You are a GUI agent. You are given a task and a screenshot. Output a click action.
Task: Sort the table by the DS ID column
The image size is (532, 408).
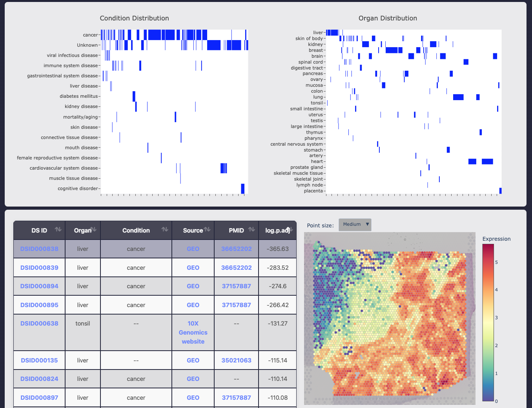(58, 230)
